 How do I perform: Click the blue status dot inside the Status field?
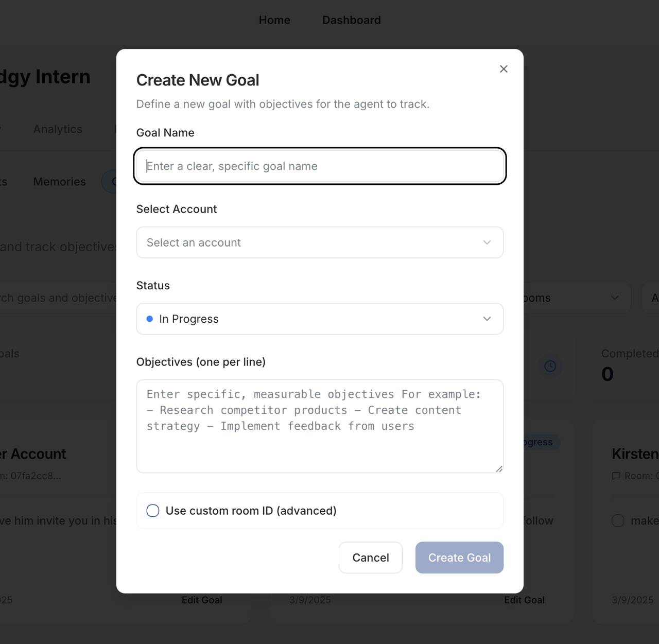click(149, 319)
